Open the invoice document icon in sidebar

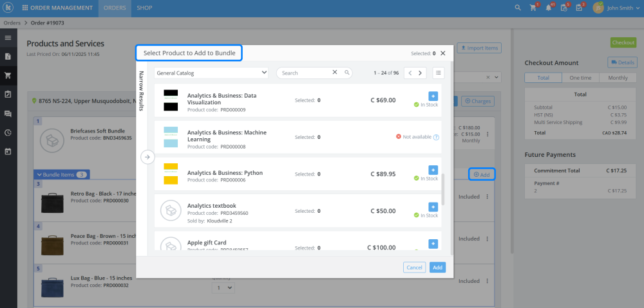[8, 57]
